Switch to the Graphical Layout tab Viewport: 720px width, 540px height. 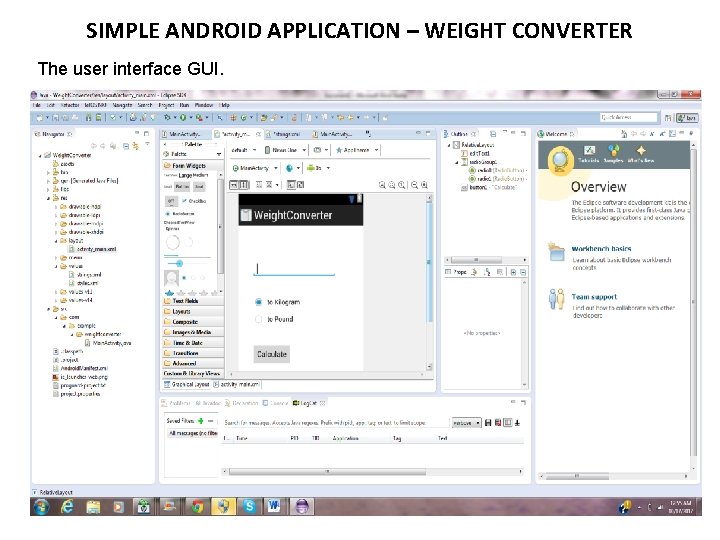coord(186,384)
